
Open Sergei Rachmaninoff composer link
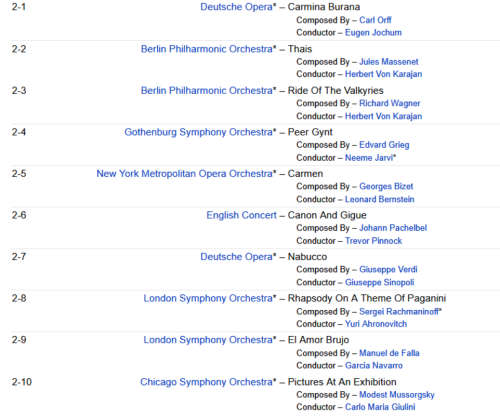click(399, 312)
